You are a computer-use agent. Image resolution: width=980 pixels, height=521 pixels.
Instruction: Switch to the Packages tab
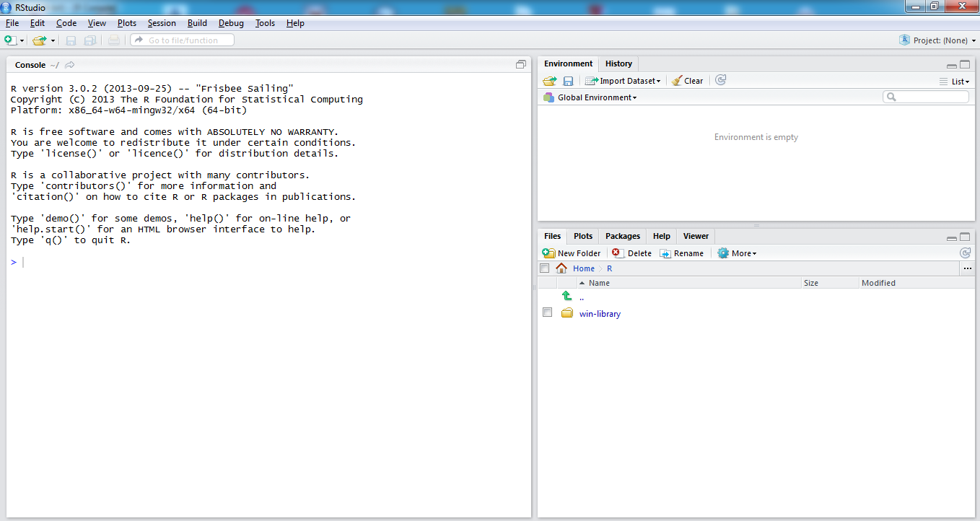point(623,236)
